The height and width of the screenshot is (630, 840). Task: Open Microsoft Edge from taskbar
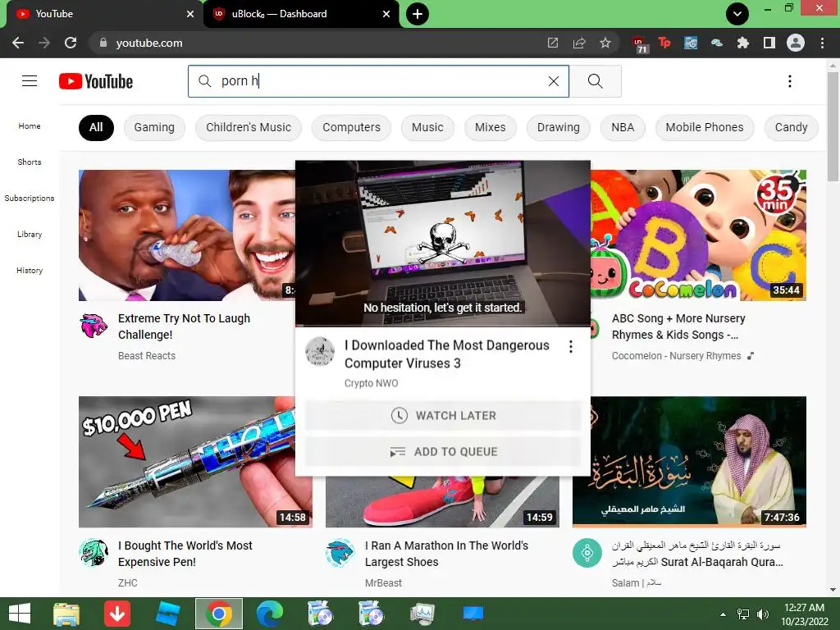[269, 614]
